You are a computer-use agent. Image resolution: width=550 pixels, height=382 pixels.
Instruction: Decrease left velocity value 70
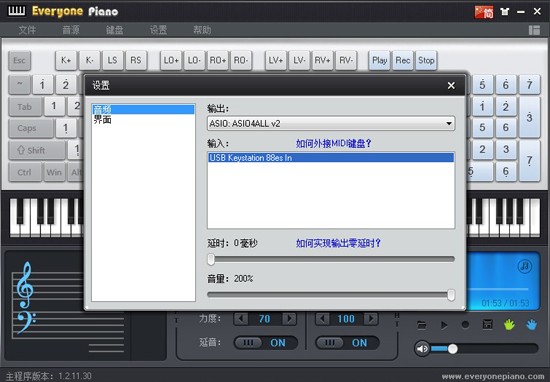241,319
